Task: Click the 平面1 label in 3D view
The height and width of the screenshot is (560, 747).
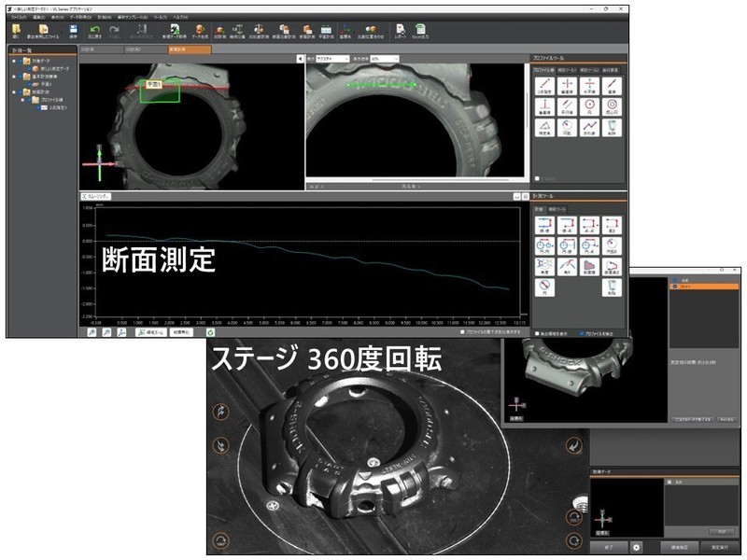Action: (x=154, y=84)
